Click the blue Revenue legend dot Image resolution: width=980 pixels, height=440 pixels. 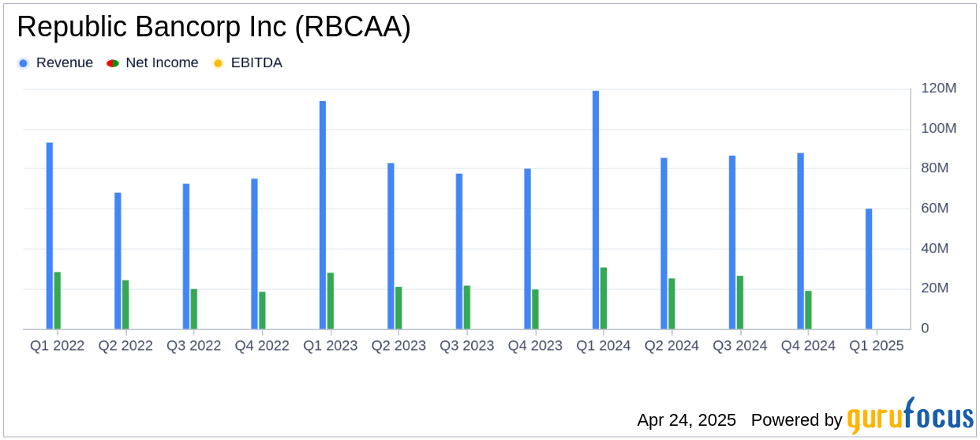point(23,63)
